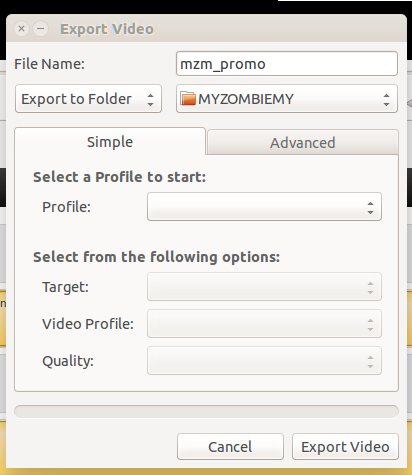Close the Export Video dialog window
Viewport: 412px width, 475px height.
[x=22, y=29]
